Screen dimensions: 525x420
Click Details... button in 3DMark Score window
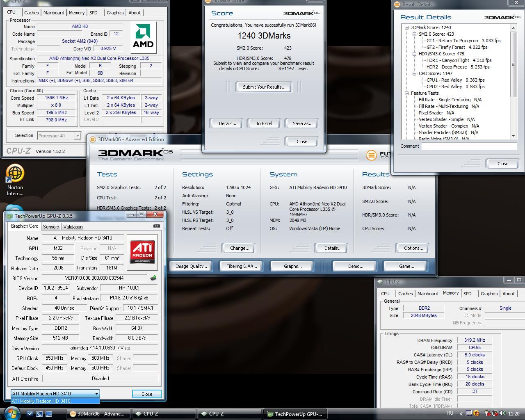pos(227,123)
